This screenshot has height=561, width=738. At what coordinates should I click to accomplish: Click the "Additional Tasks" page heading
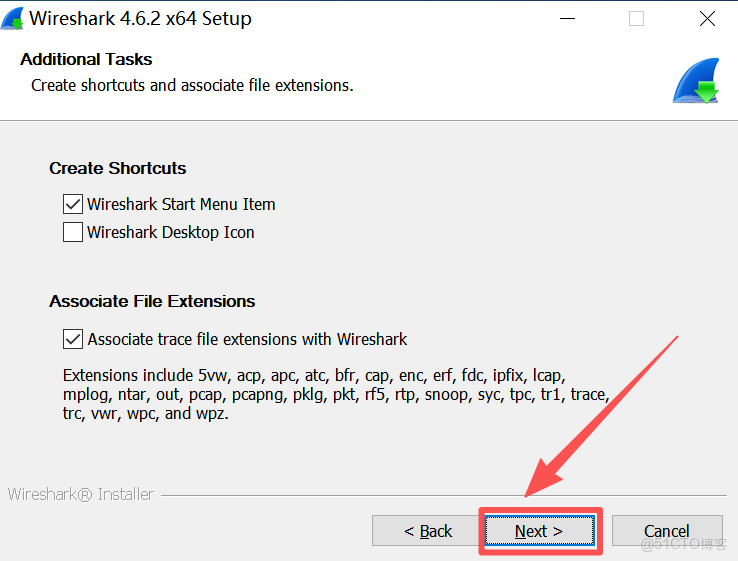86,59
